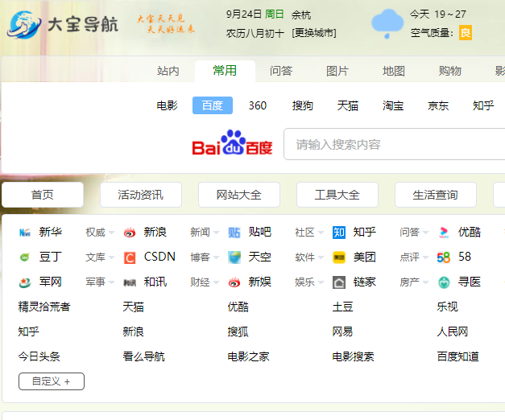Viewport: 505px width, 420px height.
Task: Switch to the 问答 search tab
Action: [x=281, y=71]
